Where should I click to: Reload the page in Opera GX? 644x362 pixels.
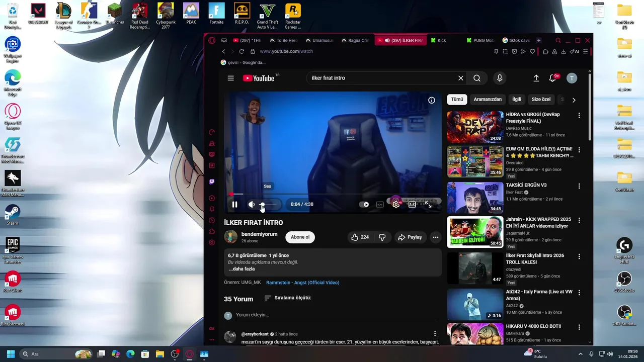(242, 51)
